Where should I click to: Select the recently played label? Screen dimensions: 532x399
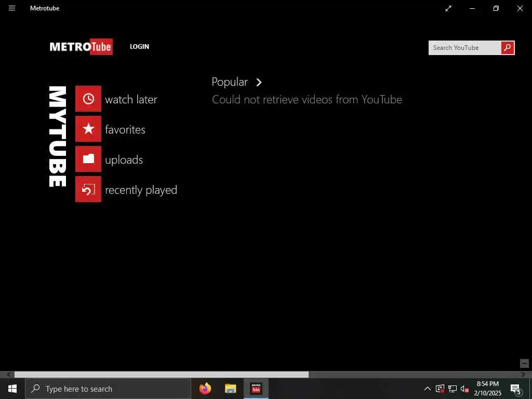click(141, 190)
